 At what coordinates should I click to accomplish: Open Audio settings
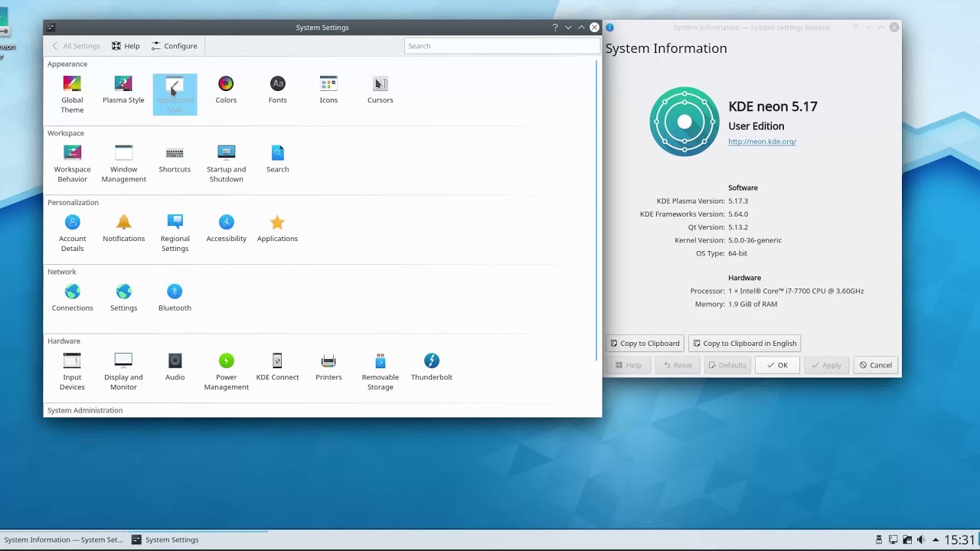pos(175,367)
